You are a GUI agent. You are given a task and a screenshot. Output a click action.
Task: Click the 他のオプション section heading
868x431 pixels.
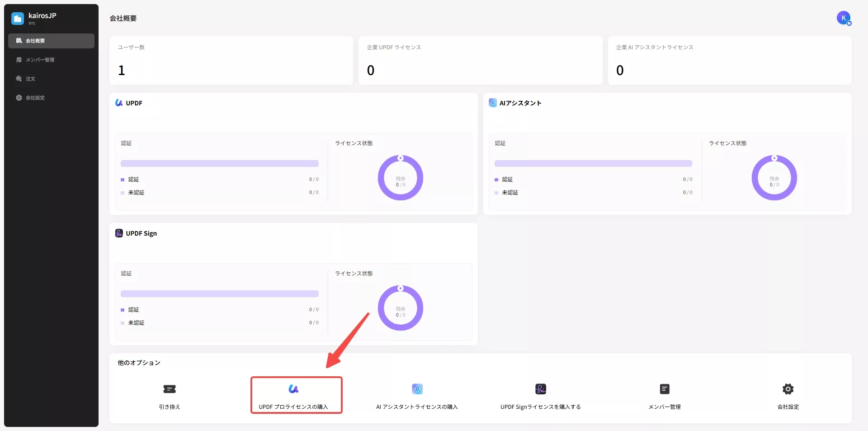pyautogui.click(x=139, y=363)
